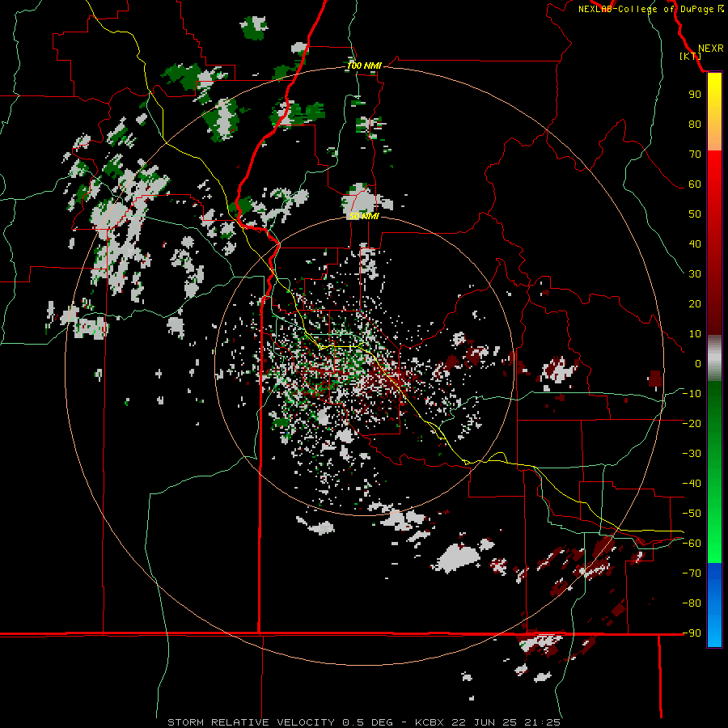Click the '10' value on the velocity scale

[x=695, y=334]
